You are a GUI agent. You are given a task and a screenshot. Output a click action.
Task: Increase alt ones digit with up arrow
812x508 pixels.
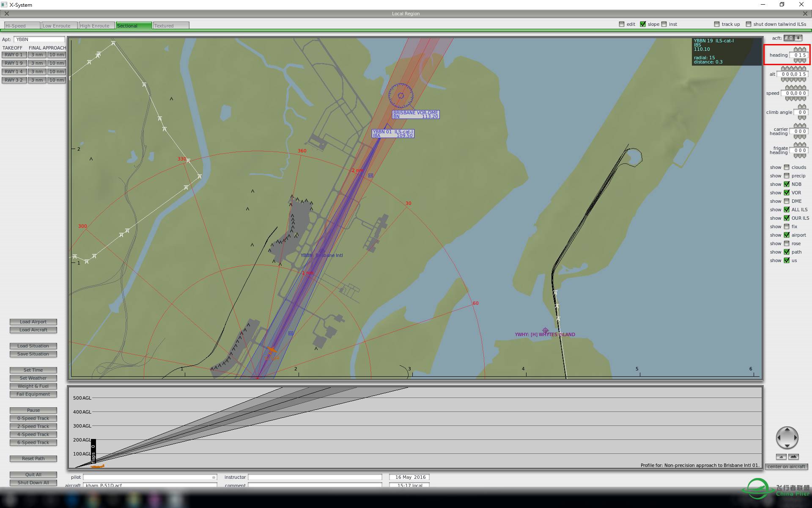pyautogui.click(x=804, y=69)
